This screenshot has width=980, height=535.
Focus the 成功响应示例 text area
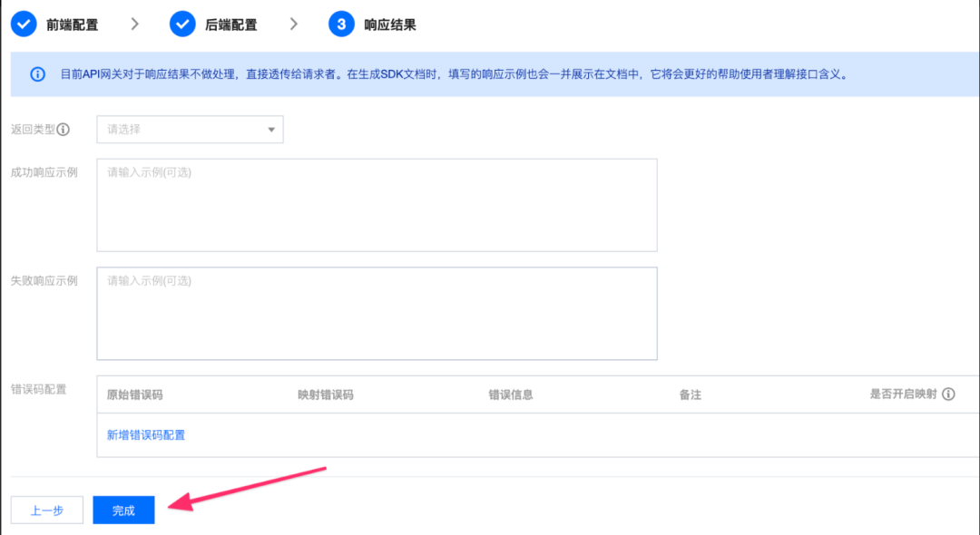(377, 205)
